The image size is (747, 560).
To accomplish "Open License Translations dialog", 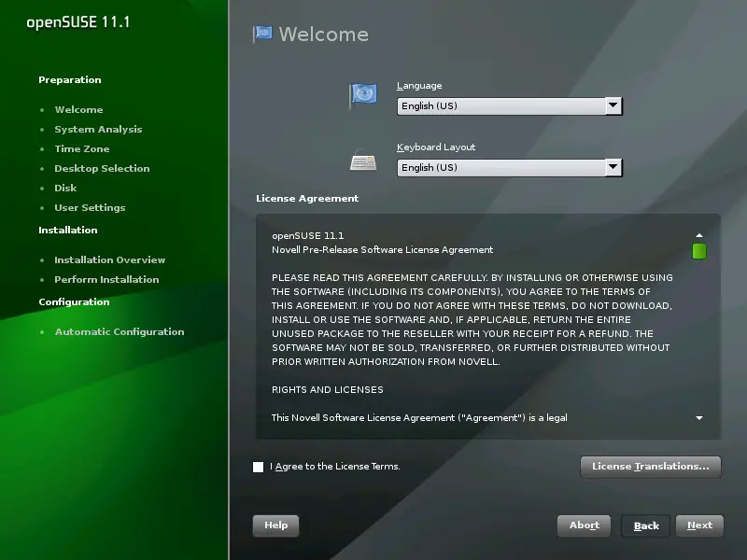I will click(x=650, y=467).
